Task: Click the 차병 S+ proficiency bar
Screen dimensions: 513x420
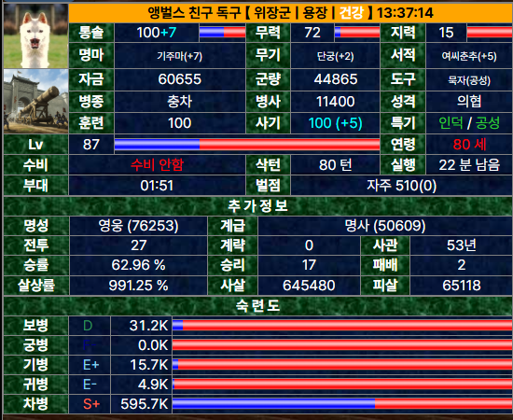Action: point(342,404)
